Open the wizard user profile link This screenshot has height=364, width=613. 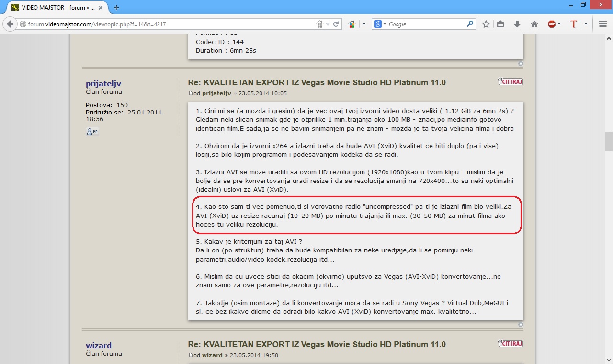coord(99,345)
